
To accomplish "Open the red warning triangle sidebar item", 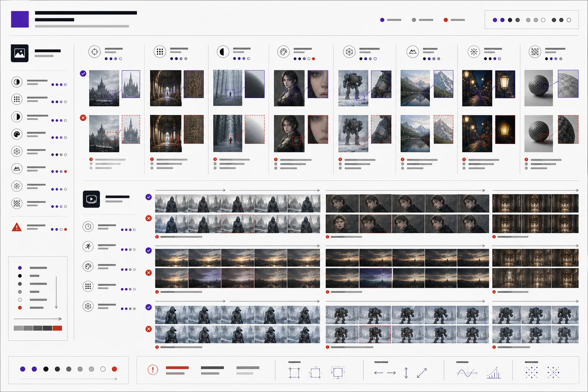I will pyautogui.click(x=17, y=227).
